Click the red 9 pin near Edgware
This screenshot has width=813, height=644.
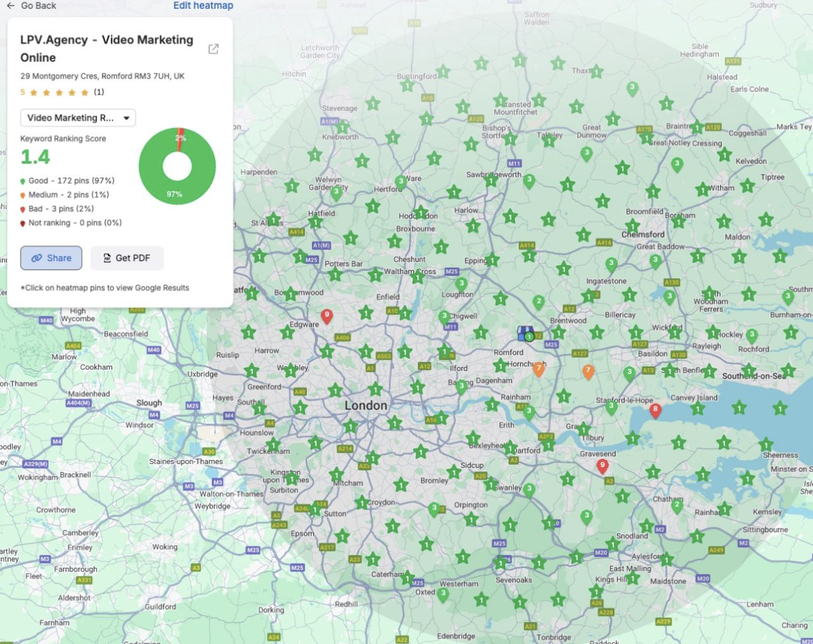tap(327, 315)
